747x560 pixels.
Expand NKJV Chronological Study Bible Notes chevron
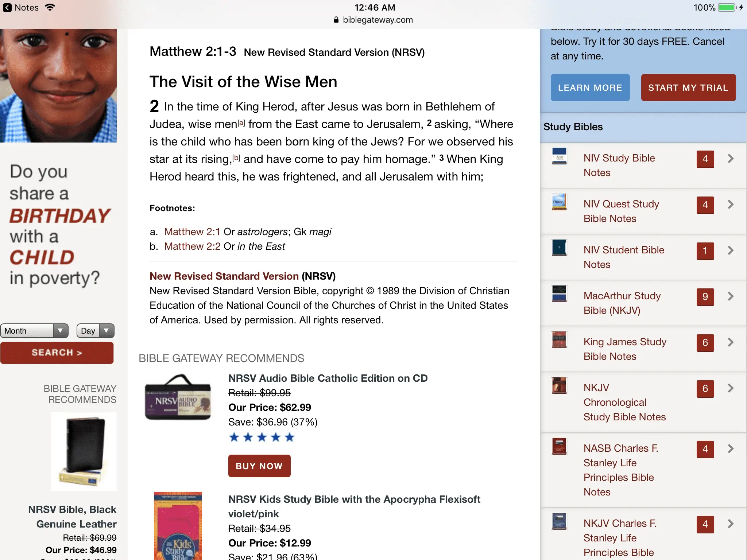tap(730, 388)
